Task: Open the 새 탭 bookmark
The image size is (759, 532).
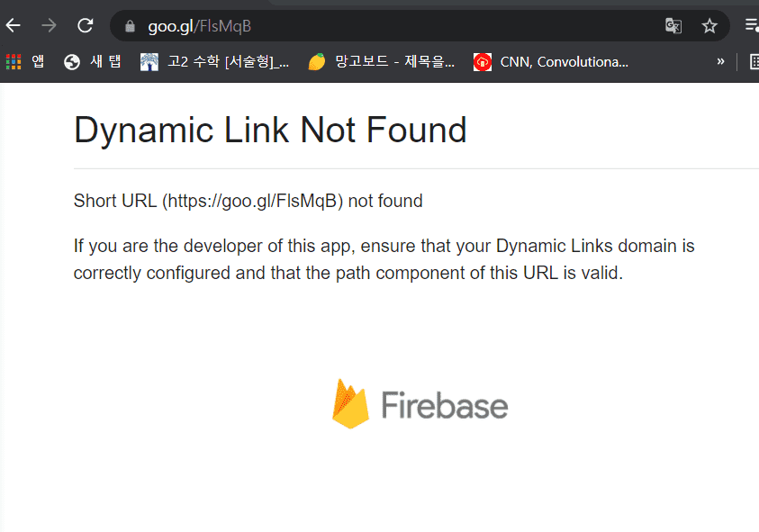Action: click(x=93, y=62)
